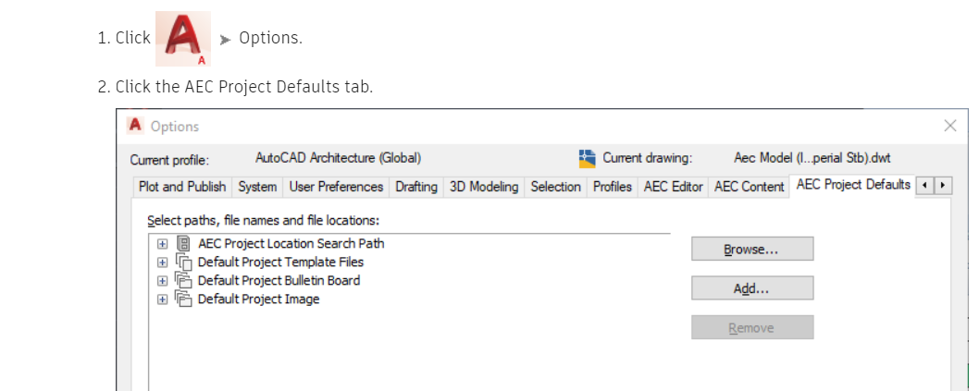Click the Default Project Image folder icon
Viewport: 980px width, 391px height.
183,299
